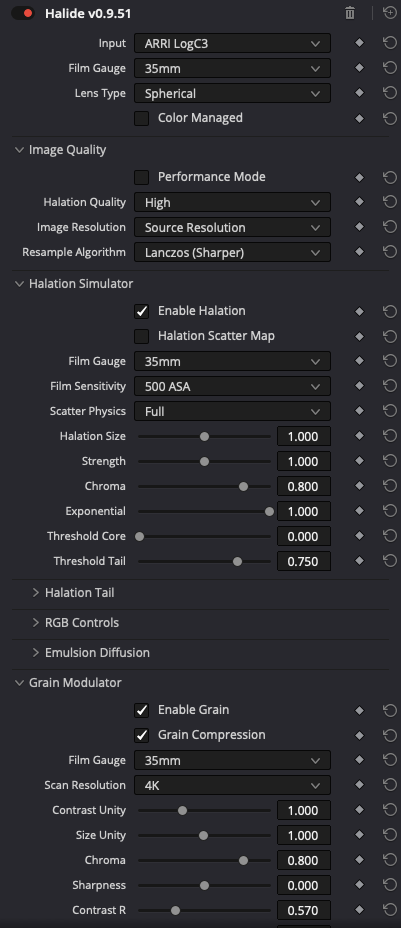Collapse the Halation Simulator section
This screenshot has height=928, width=401.
click(20, 283)
